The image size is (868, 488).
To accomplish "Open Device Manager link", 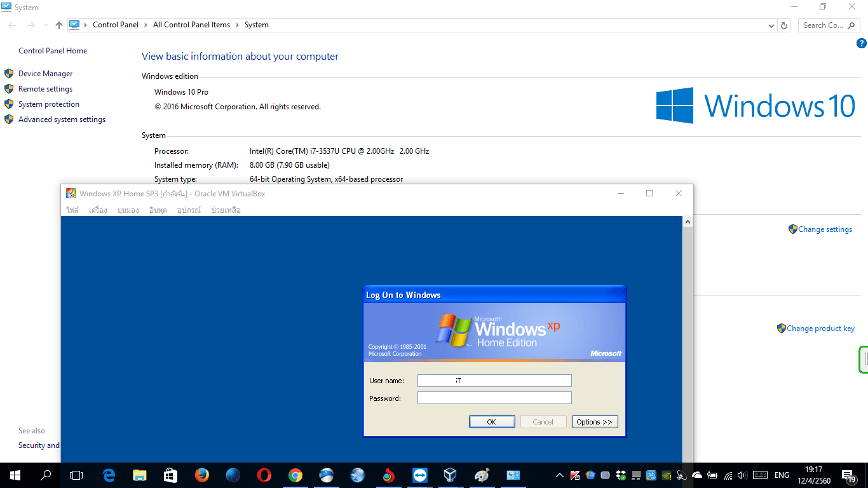I will tap(45, 74).
